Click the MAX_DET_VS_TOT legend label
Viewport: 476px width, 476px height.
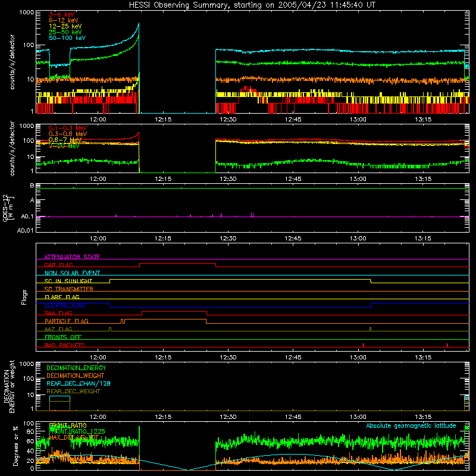(x=74, y=437)
